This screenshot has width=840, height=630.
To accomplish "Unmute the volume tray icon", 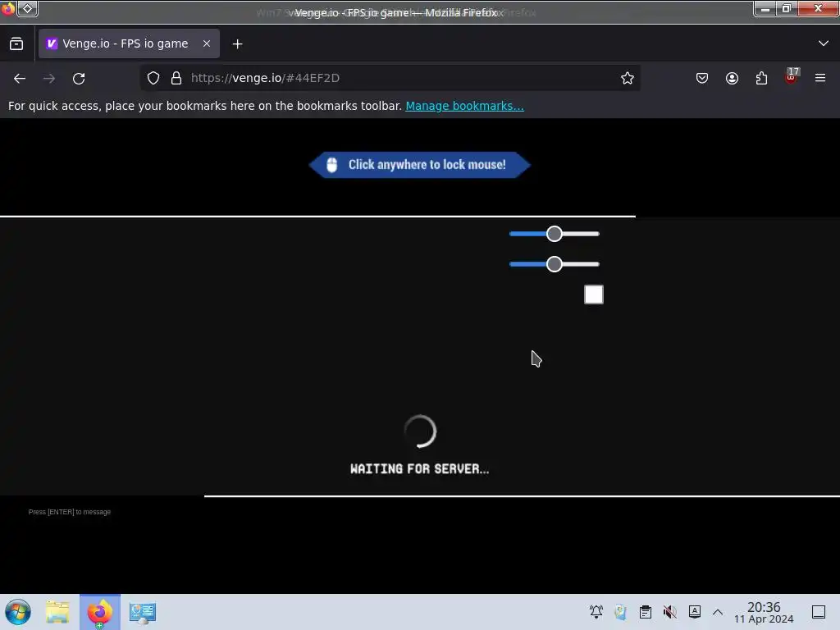I will pos(669,611).
